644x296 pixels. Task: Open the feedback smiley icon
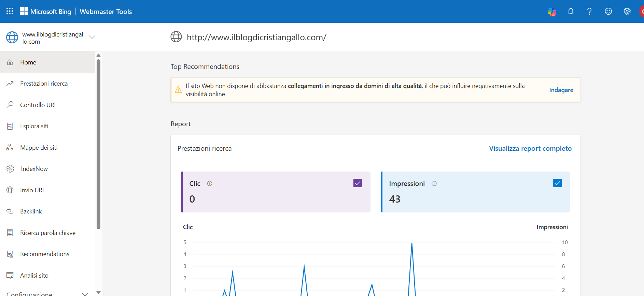(608, 11)
